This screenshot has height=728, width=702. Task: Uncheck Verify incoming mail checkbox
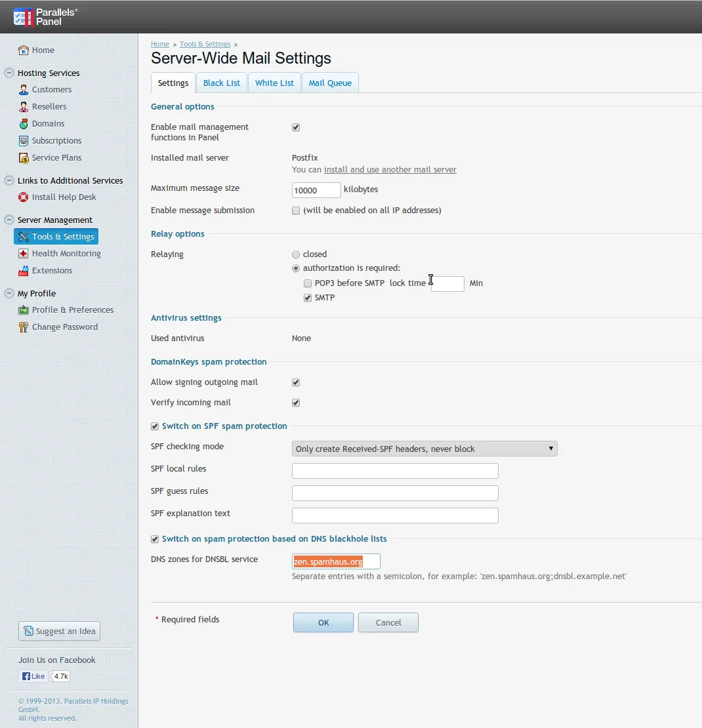click(296, 403)
